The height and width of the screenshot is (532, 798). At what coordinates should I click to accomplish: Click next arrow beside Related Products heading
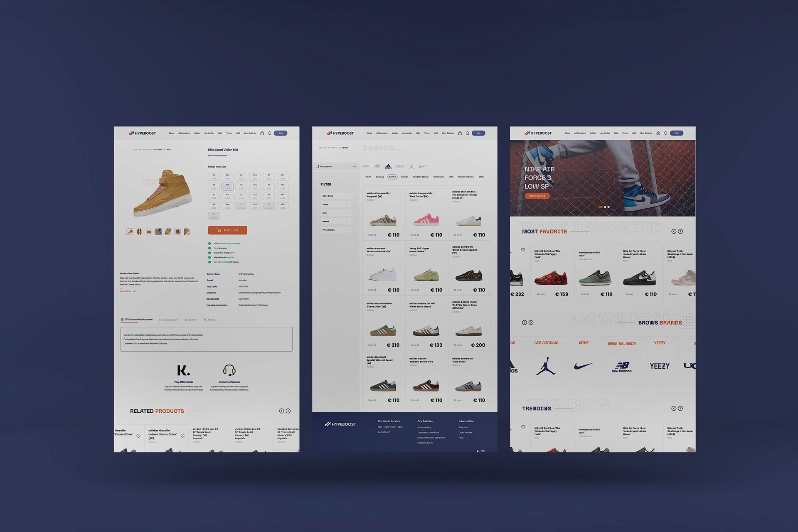288,411
